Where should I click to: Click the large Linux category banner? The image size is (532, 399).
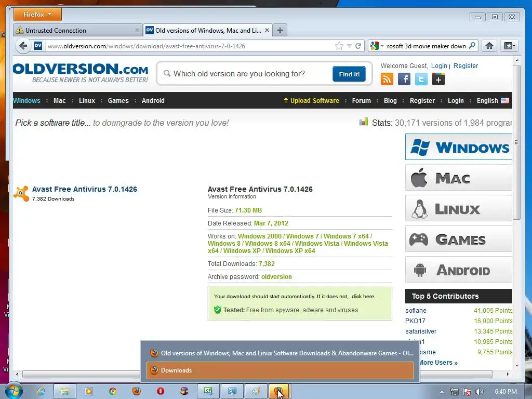point(459,208)
